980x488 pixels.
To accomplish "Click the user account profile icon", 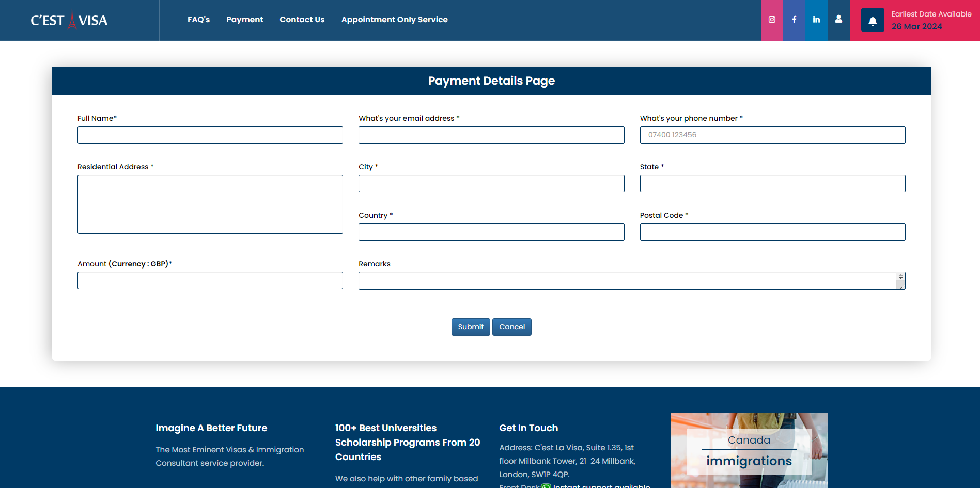I will coord(838,19).
